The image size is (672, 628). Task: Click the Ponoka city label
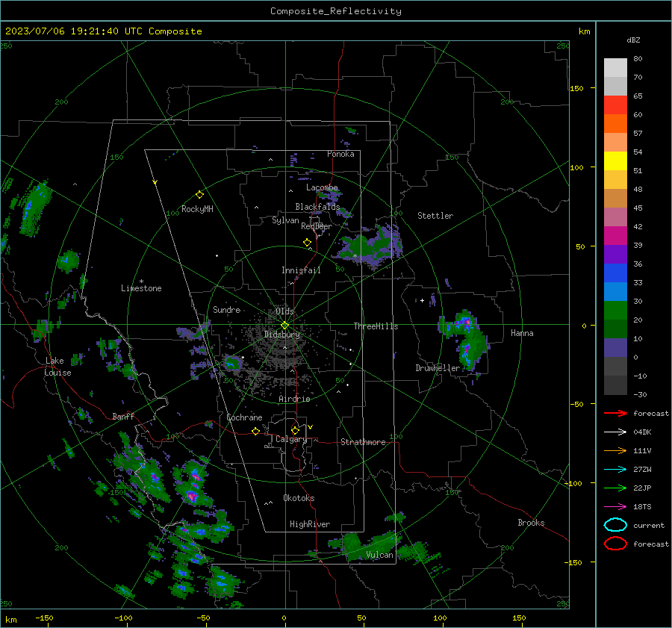(x=340, y=154)
